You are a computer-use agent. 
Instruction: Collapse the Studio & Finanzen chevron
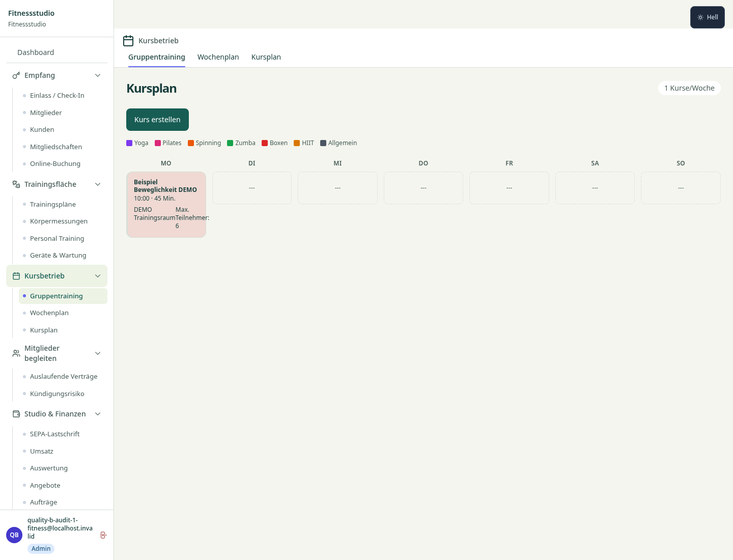tap(98, 414)
